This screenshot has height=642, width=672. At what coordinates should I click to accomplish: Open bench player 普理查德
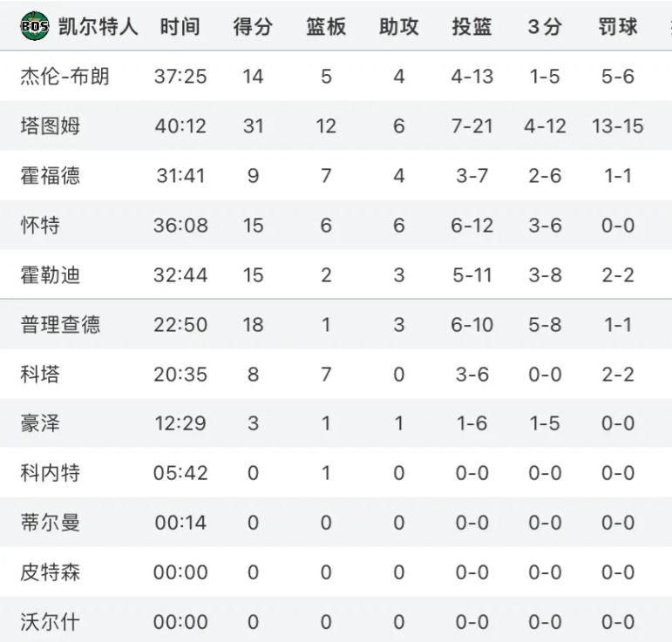coord(60,325)
